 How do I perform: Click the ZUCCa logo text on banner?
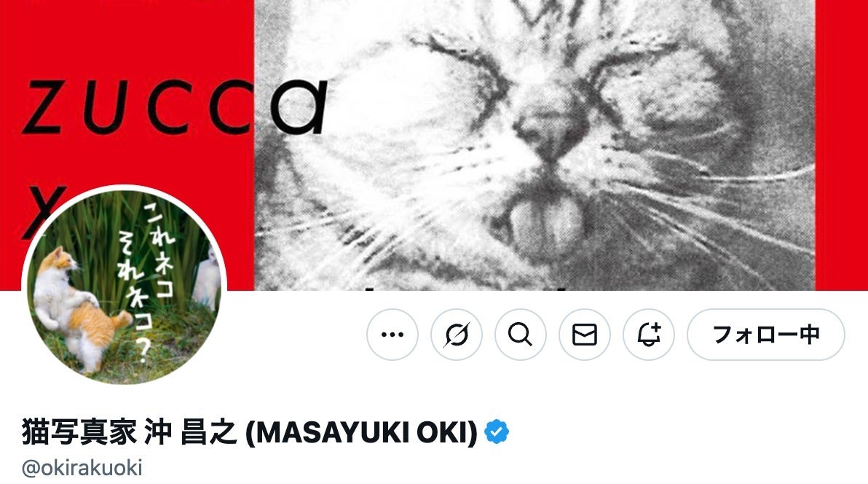174,108
